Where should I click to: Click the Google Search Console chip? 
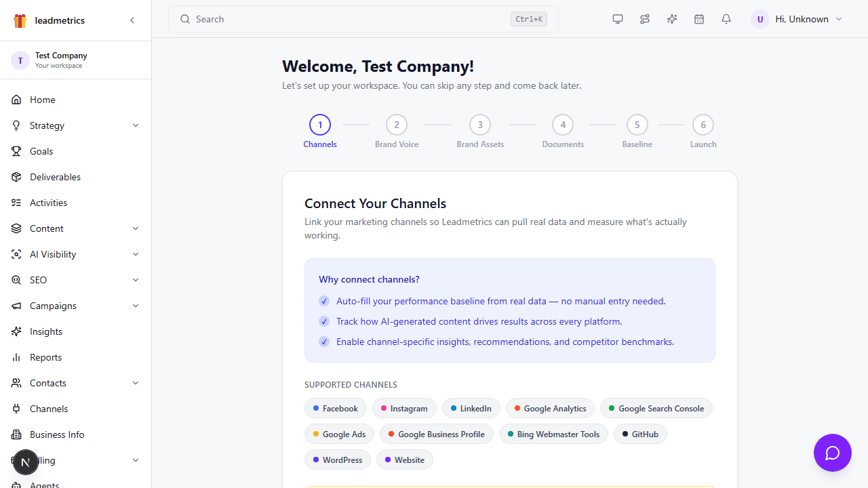656,408
